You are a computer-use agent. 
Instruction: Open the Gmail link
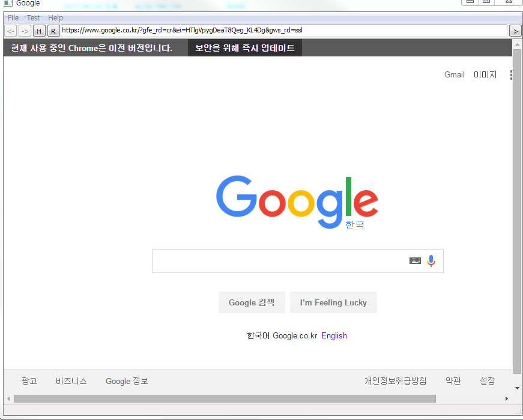[455, 74]
